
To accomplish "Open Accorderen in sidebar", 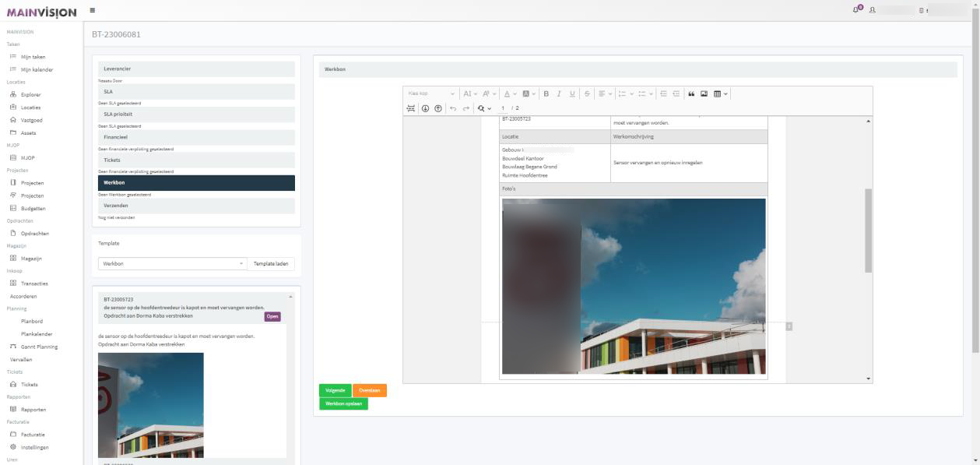I will pyautogui.click(x=23, y=296).
